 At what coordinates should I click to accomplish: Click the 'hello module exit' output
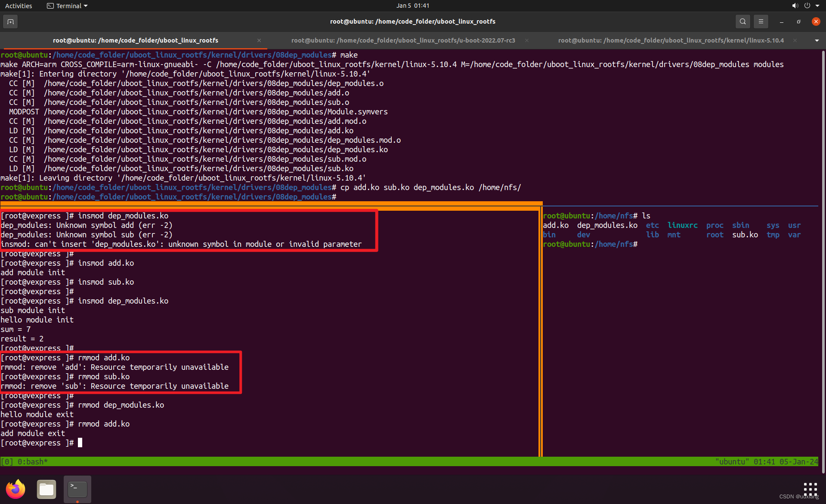point(37,415)
